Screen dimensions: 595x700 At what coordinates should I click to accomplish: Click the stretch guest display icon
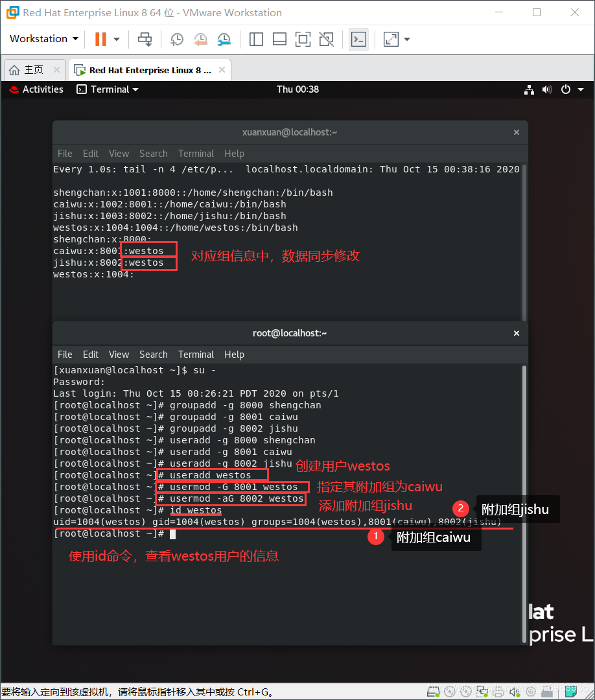tap(391, 40)
